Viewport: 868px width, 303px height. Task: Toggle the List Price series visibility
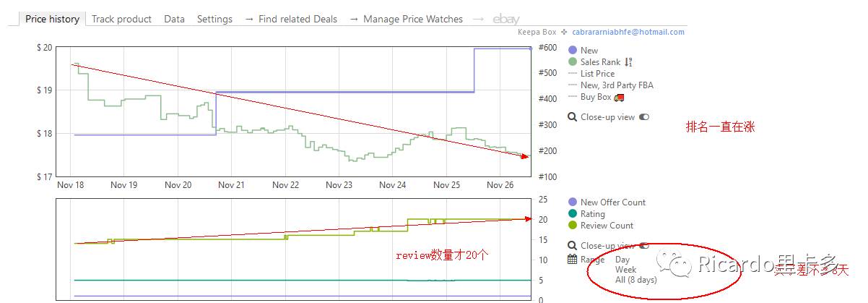tap(597, 74)
